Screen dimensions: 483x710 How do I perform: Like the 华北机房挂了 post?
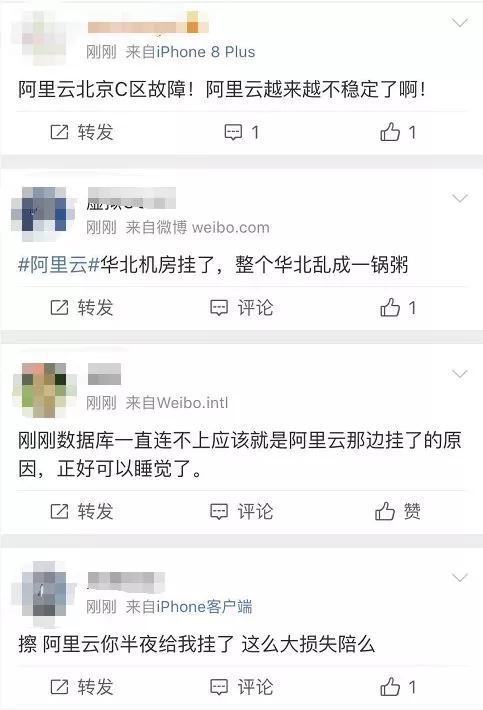[x=398, y=308]
